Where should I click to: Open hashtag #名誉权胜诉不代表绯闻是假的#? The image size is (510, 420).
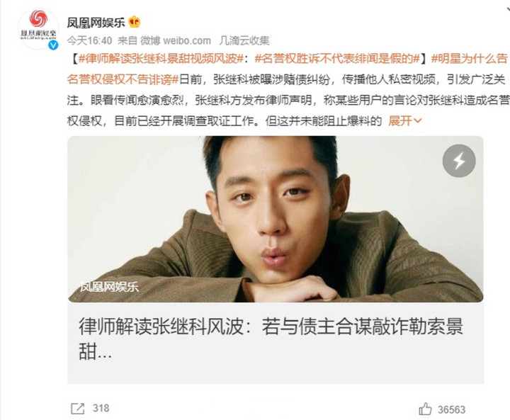click(337, 59)
